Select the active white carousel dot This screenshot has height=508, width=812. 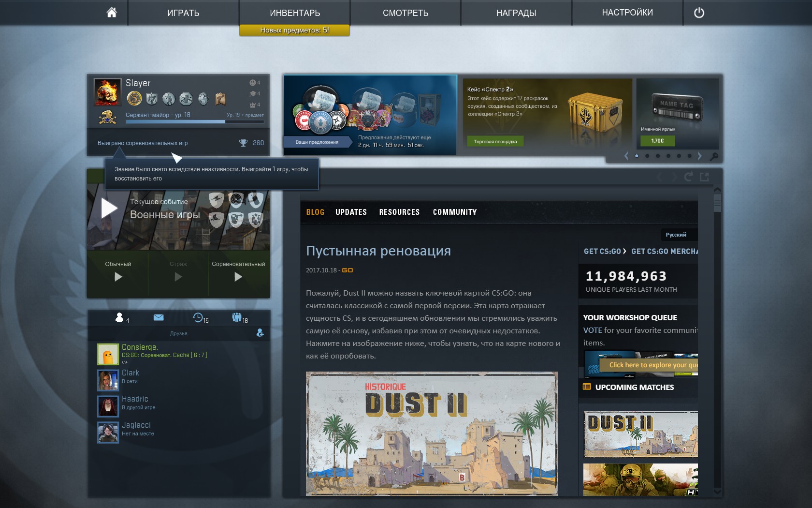[x=637, y=156]
